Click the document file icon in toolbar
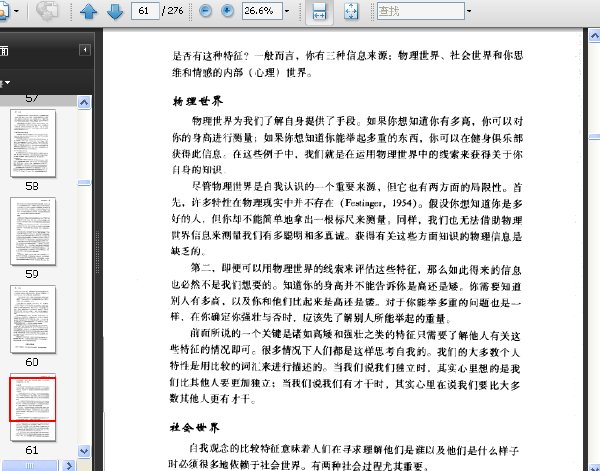Image resolution: width=600 pixels, height=471 pixels. (x=4, y=11)
